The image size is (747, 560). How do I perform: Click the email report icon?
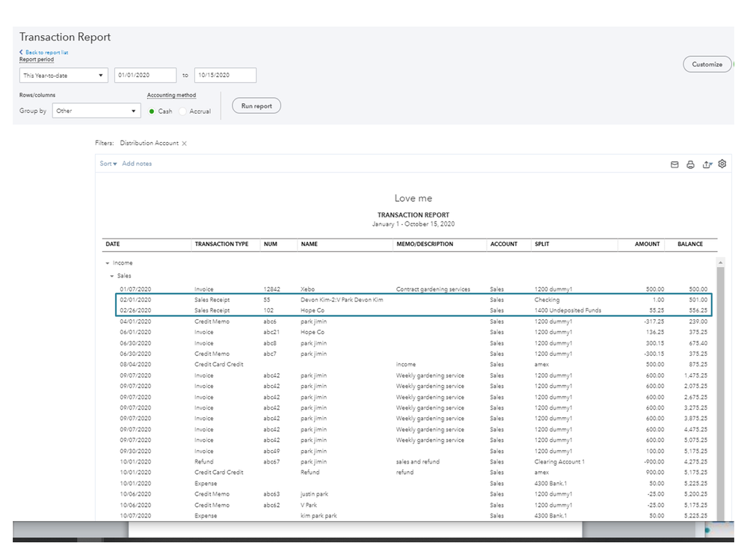(x=674, y=164)
